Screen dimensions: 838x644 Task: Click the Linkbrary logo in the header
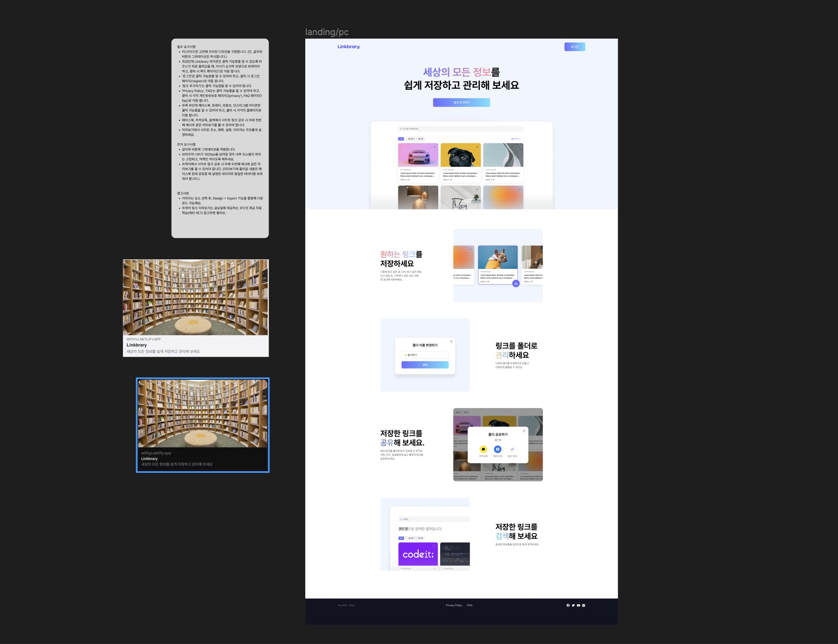(348, 47)
